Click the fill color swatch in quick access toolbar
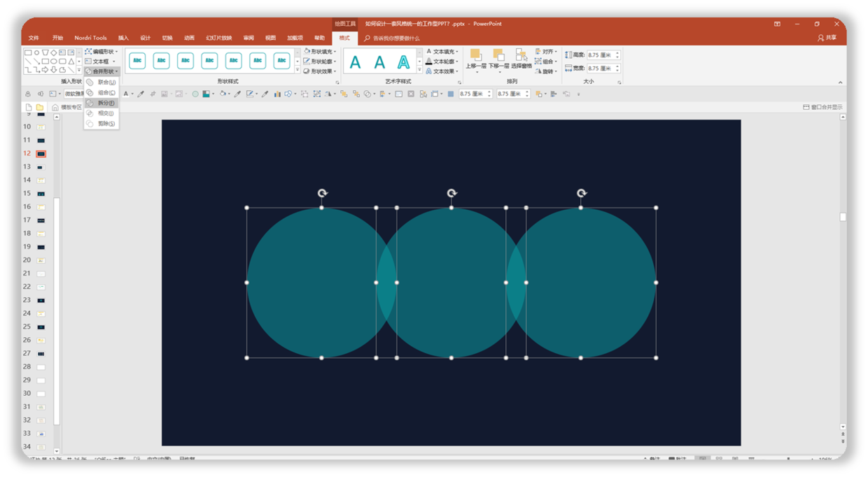 tap(206, 94)
